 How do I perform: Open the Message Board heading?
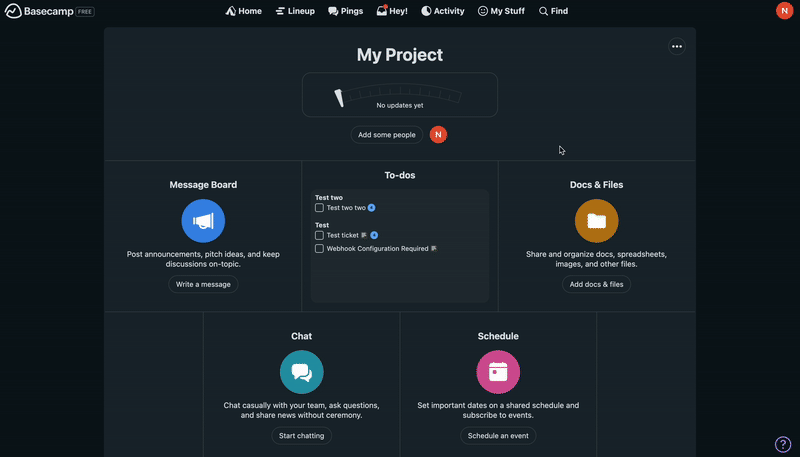tap(203, 185)
